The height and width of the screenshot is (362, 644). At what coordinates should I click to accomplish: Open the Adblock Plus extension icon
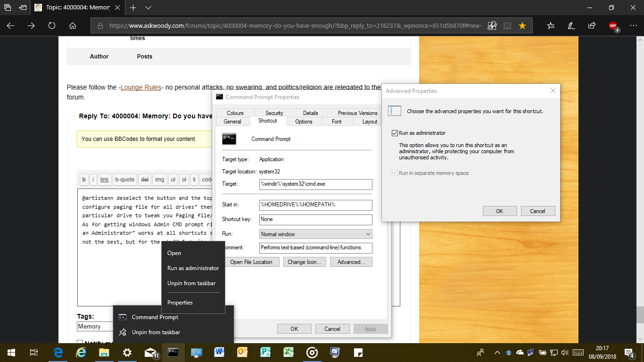point(613,26)
